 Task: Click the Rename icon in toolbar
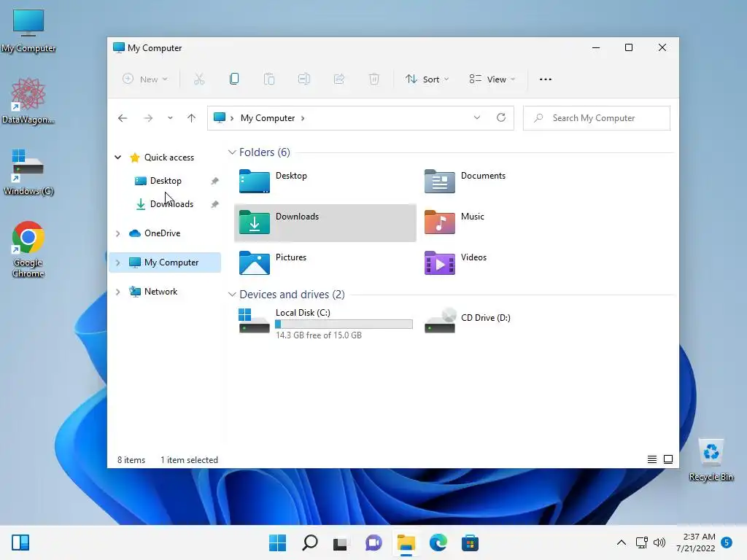click(304, 79)
